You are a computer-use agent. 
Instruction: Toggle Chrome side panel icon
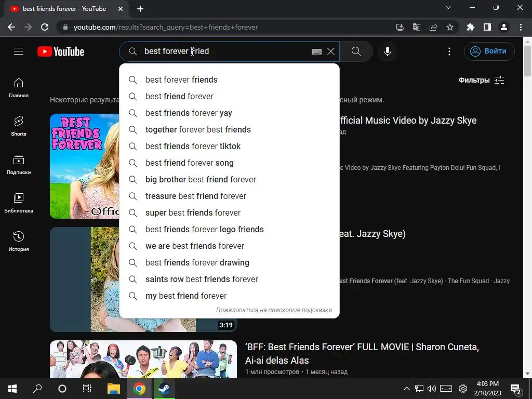pos(487,27)
